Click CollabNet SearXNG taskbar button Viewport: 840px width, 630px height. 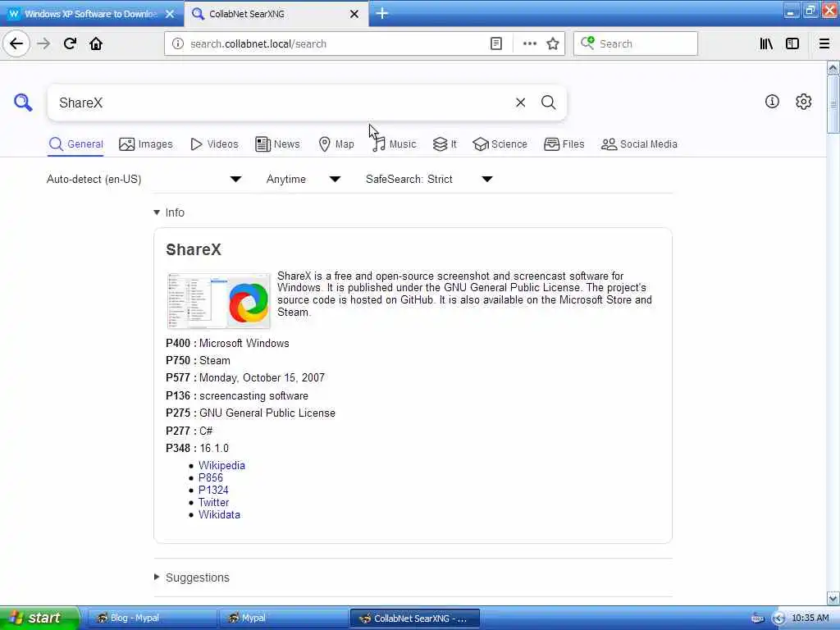coord(414,619)
